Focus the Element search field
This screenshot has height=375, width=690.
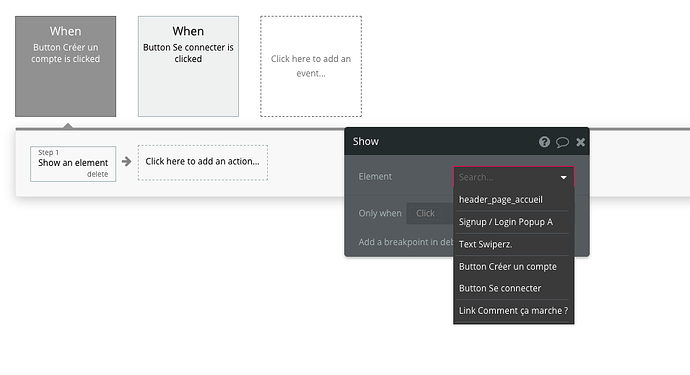tap(514, 177)
